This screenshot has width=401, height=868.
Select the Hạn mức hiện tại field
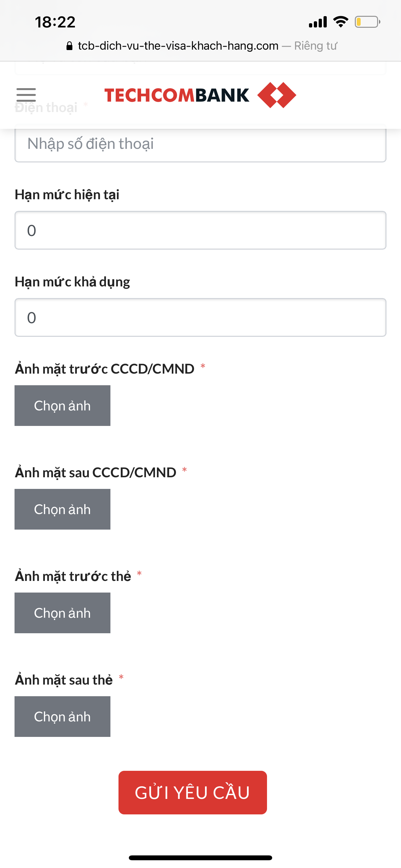pyautogui.click(x=200, y=230)
